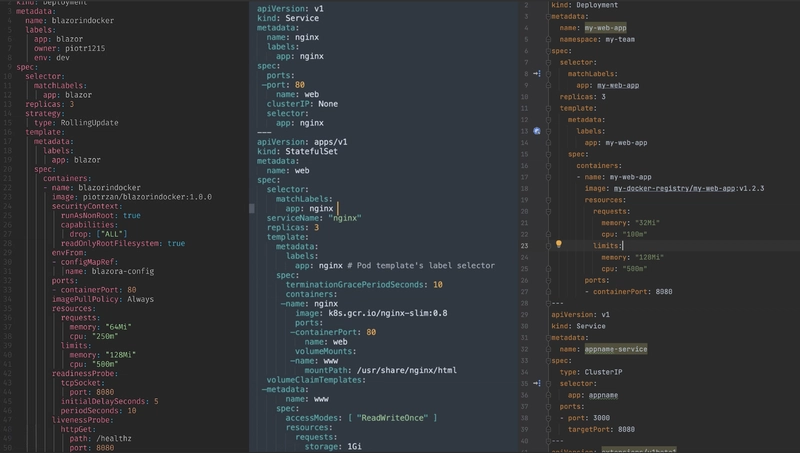The image size is (800, 453).
Task: Click 'kind: Service' in middle editor
Action: [288, 18]
